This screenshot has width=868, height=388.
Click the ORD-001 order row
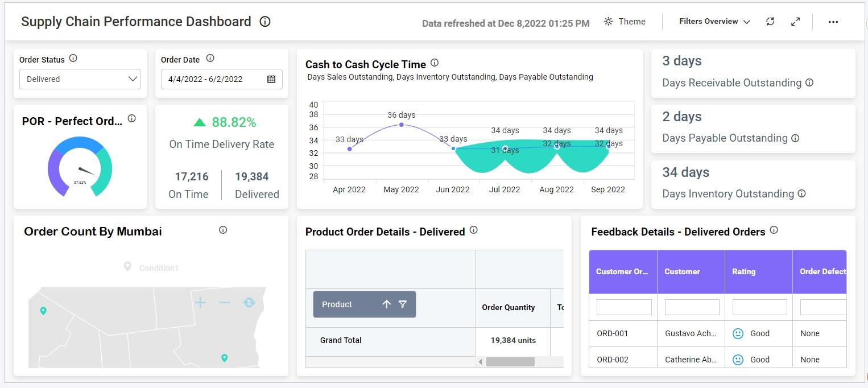[613, 333]
